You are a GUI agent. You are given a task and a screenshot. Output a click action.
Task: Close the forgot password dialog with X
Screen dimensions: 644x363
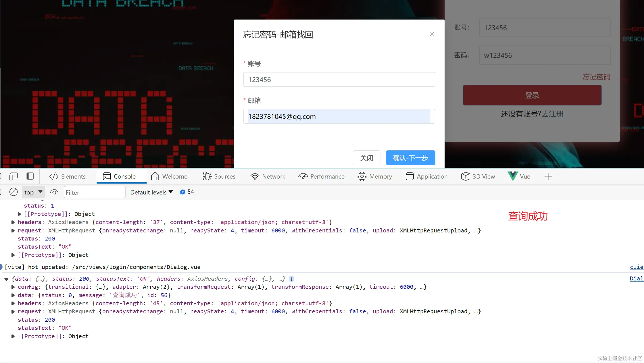point(432,34)
